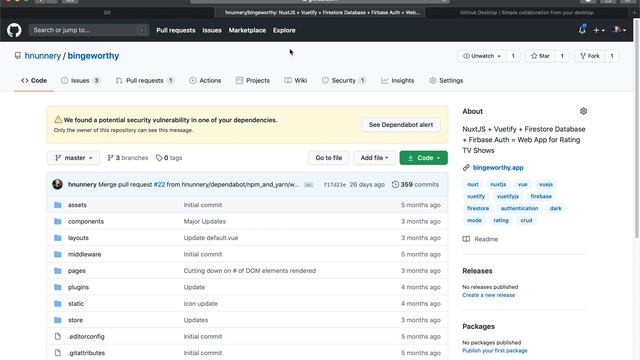Image resolution: width=640 pixels, height=360 pixels.
Task: Click Publish your first package
Action: click(x=495, y=351)
